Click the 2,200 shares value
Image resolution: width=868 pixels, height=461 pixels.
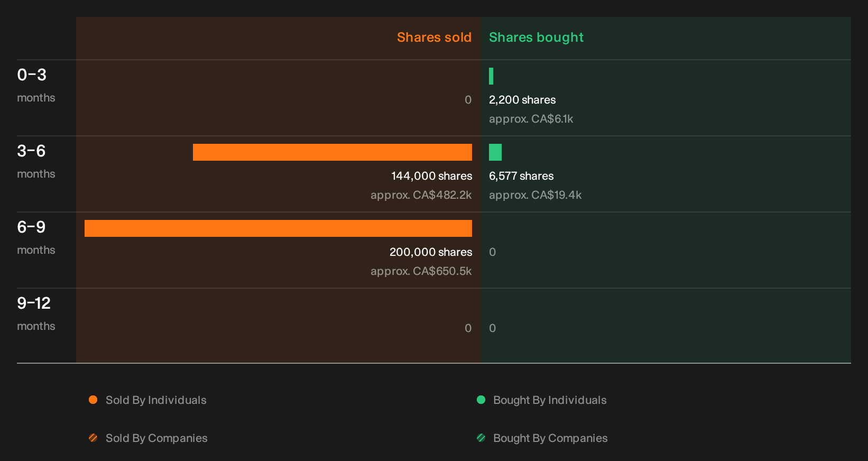pos(522,100)
